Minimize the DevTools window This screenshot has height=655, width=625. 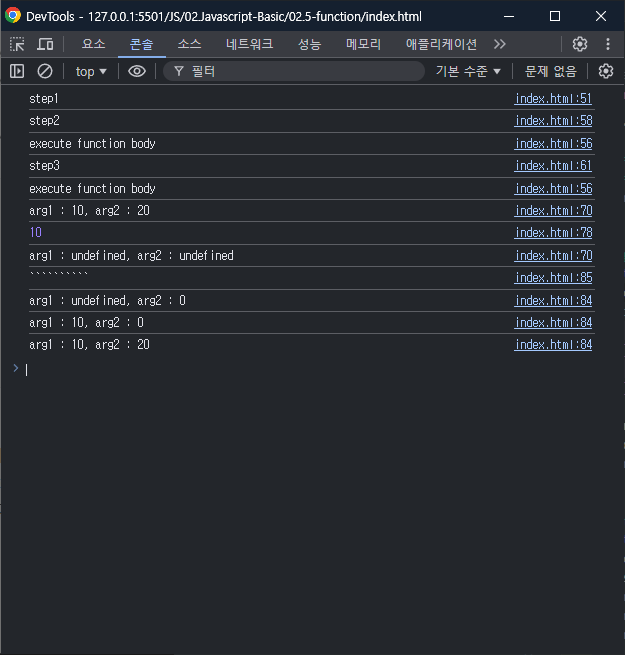click(509, 16)
